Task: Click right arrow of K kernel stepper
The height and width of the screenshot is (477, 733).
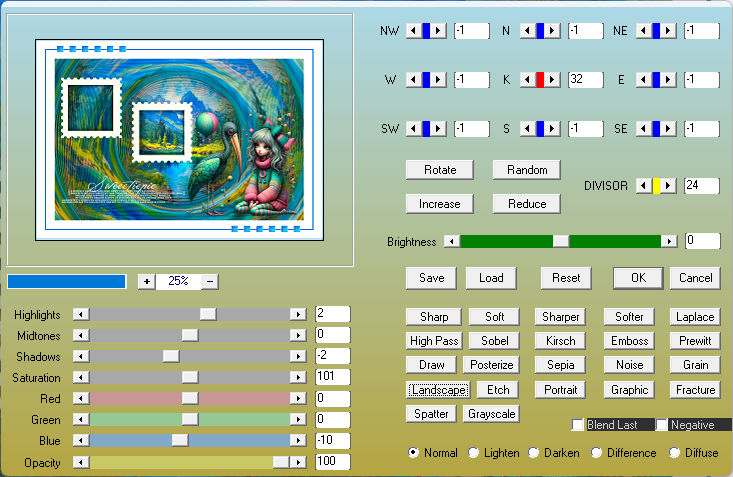Action: pyautogui.click(x=553, y=80)
